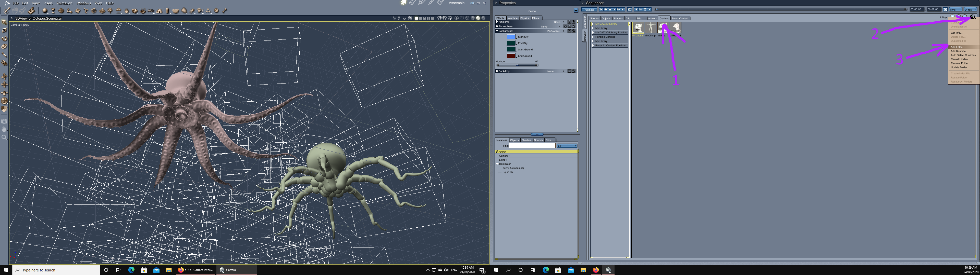Select the terrain house icon
Viewport: 980px width, 275px height.
coord(159,11)
